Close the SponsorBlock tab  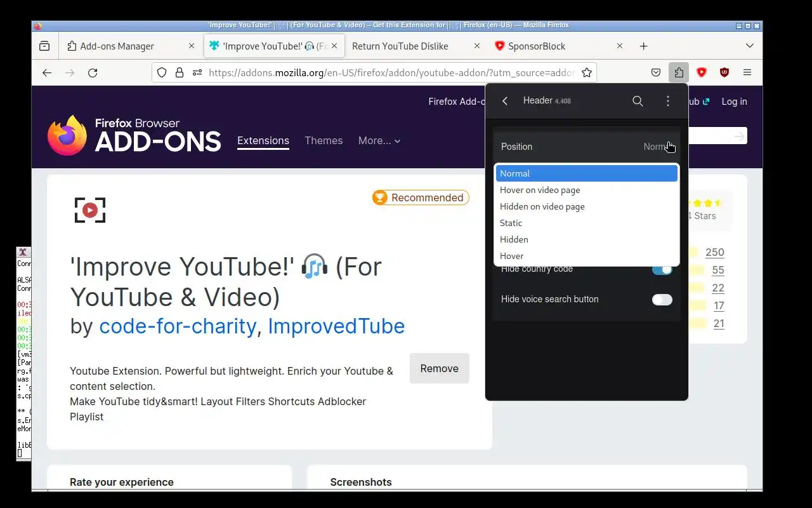[620, 46]
